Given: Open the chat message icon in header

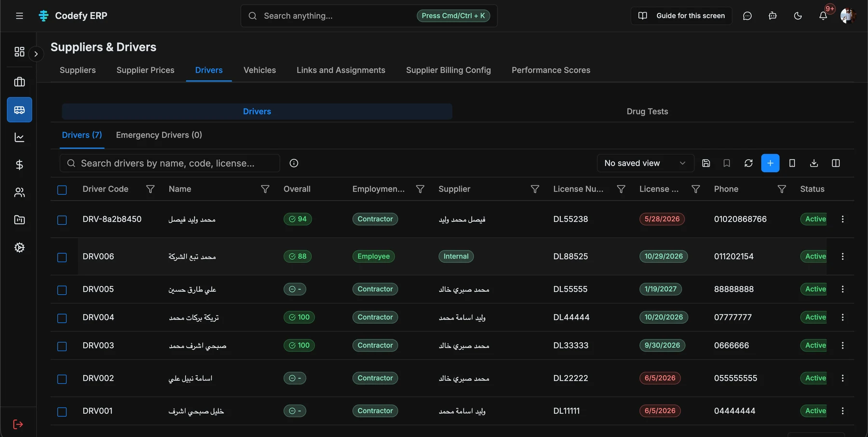Looking at the screenshot, I should (747, 16).
